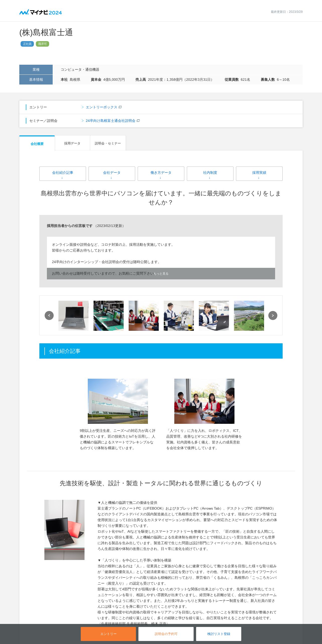Viewport: 322px width, 644px height.
Task: Expand the message board with もっと見る
Action: [x=161, y=274]
